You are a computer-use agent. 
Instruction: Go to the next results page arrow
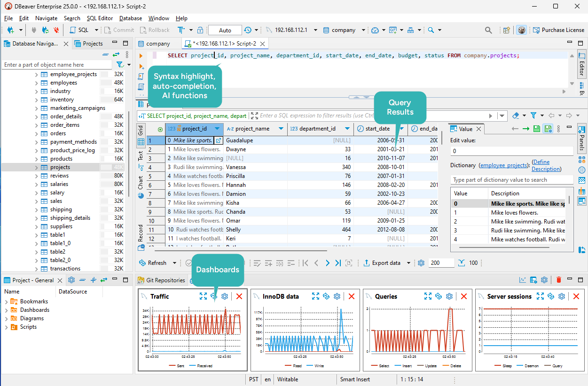tap(328, 263)
